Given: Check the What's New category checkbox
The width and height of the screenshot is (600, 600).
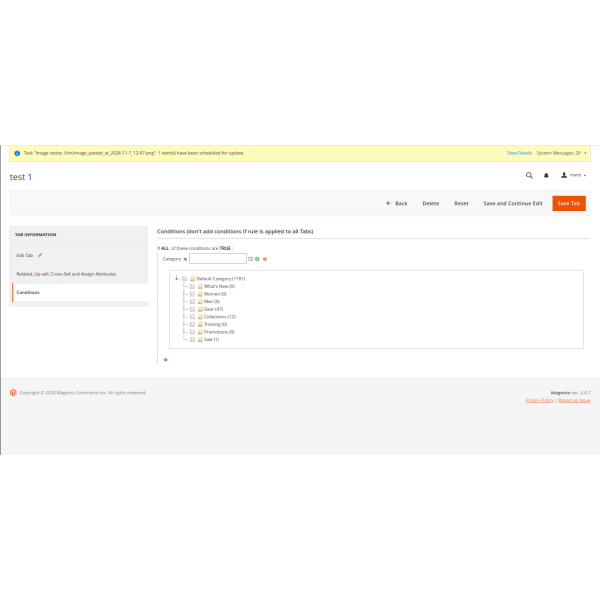Looking at the screenshot, I should point(192,286).
